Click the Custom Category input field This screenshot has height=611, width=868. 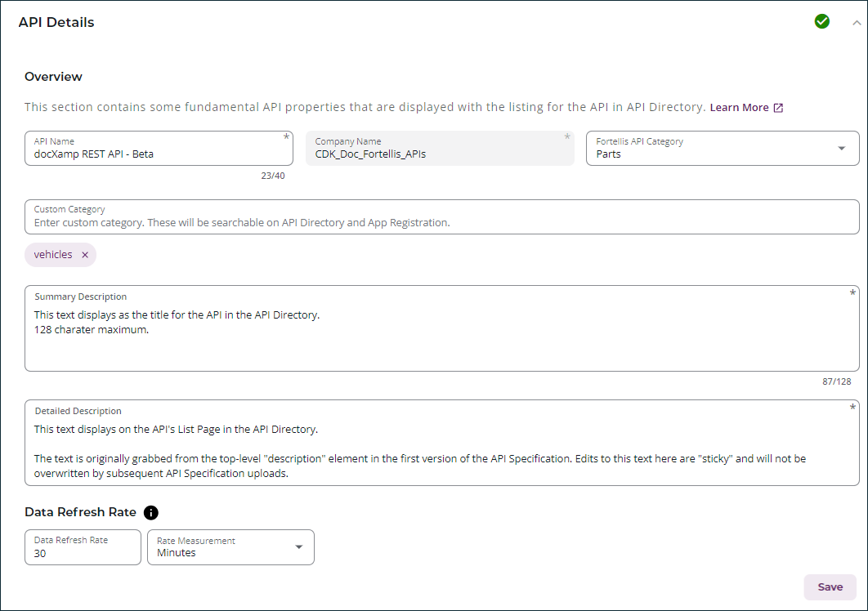(x=441, y=217)
